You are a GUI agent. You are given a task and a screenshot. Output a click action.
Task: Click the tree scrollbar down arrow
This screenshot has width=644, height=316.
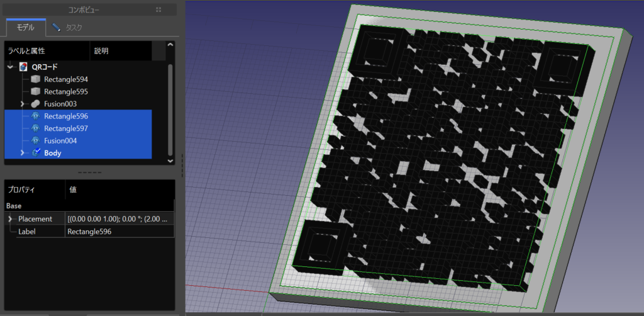[170, 161]
